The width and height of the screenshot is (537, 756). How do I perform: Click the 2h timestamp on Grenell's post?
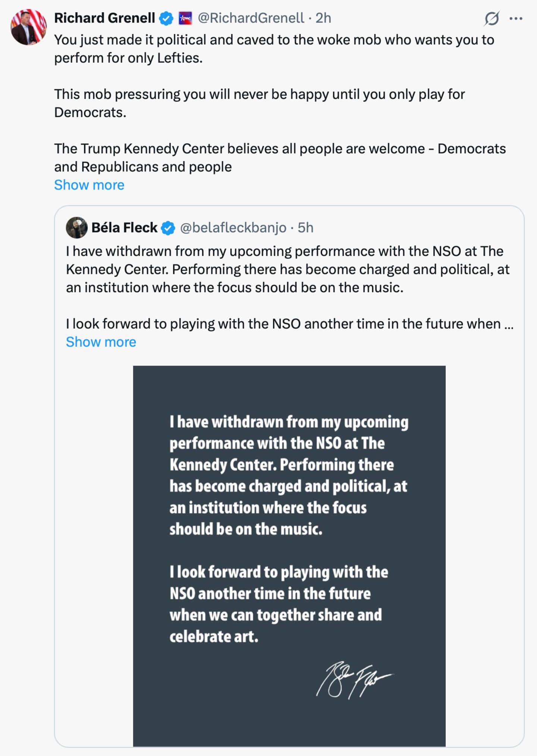(324, 17)
